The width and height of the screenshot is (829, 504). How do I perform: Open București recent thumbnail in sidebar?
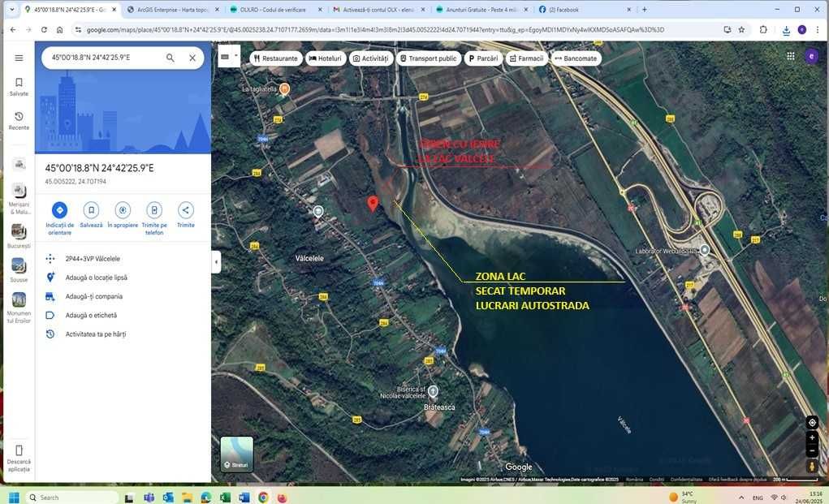point(19,235)
